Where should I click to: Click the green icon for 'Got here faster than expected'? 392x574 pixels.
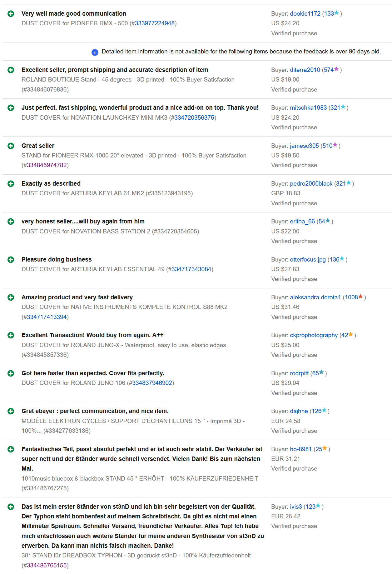[x=11, y=373]
